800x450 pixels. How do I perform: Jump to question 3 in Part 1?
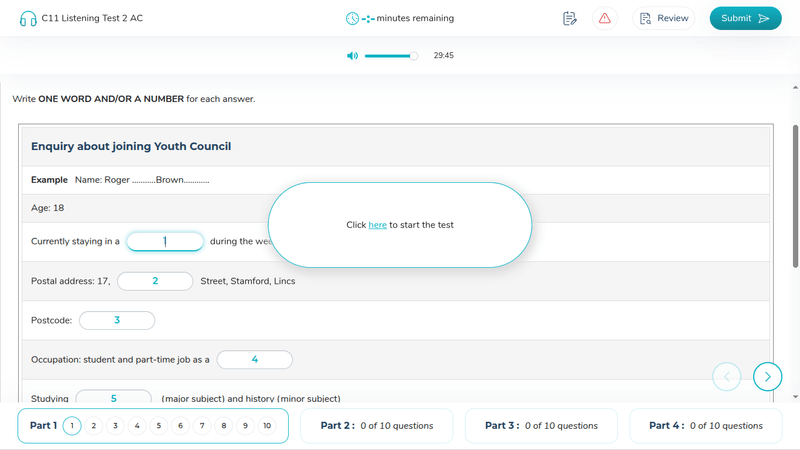115,426
